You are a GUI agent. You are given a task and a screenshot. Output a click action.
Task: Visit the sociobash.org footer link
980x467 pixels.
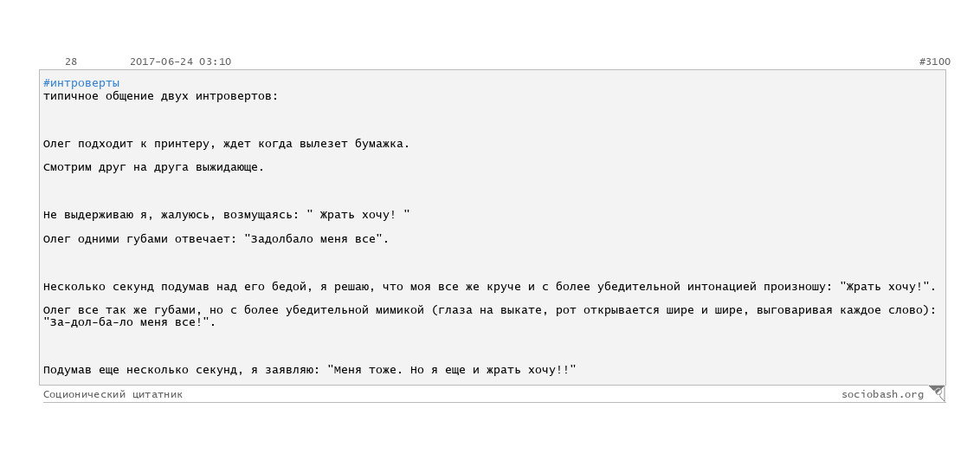point(882,394)
